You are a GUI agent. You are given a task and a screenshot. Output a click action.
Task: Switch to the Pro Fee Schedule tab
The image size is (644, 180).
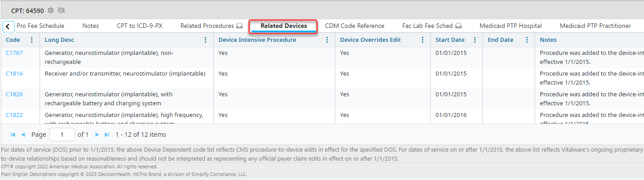point(41,26)
